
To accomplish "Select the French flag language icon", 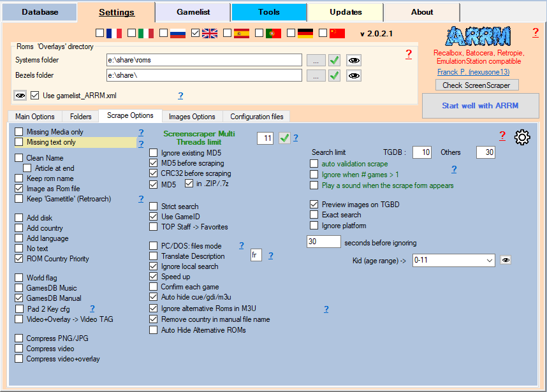I will pyautogui.click(x=114, y=33).
